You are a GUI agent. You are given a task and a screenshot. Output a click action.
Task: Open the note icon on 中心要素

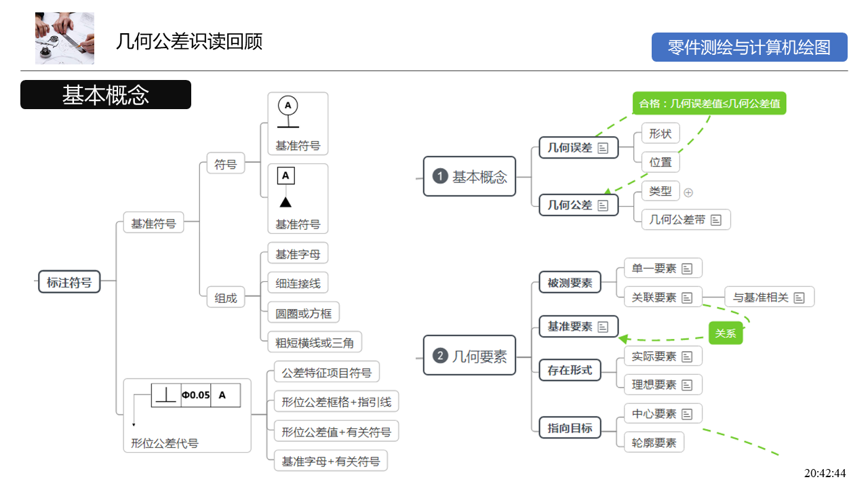[687, 413]
